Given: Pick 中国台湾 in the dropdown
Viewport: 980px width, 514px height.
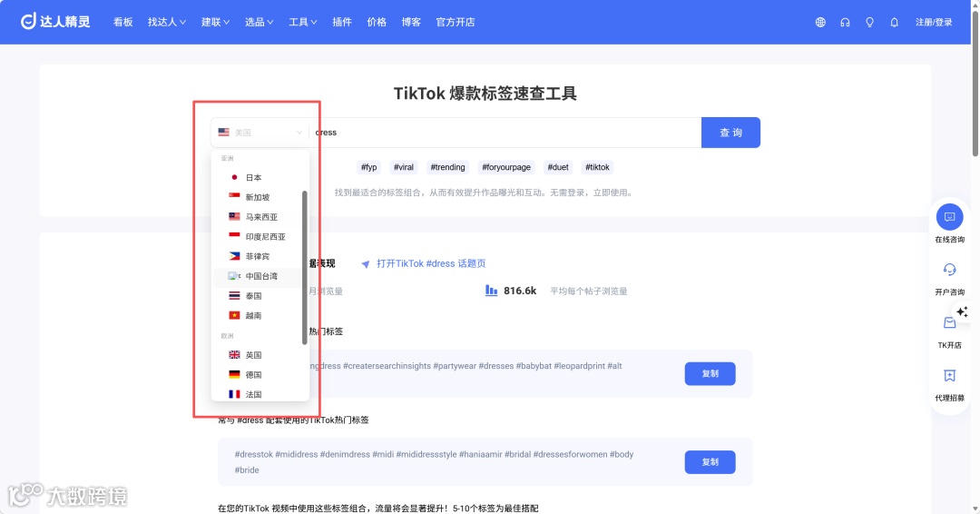Looking at the screenshot, I should point(261,276).
